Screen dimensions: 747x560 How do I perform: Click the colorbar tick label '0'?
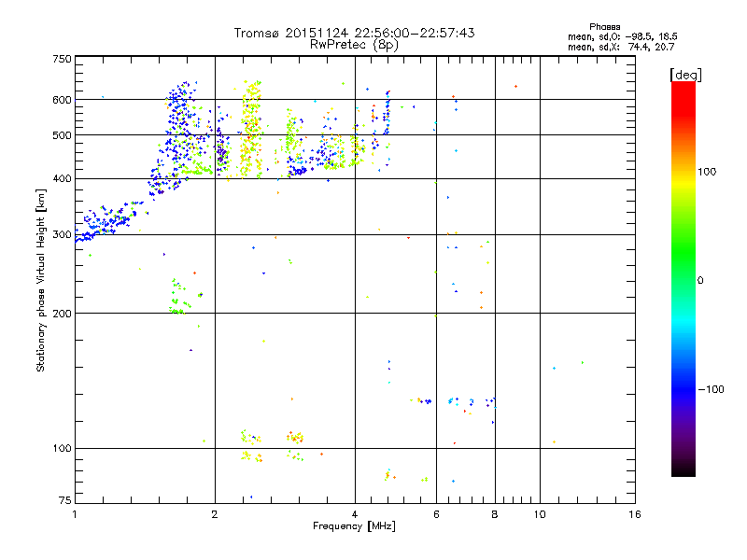click(700, 281)
